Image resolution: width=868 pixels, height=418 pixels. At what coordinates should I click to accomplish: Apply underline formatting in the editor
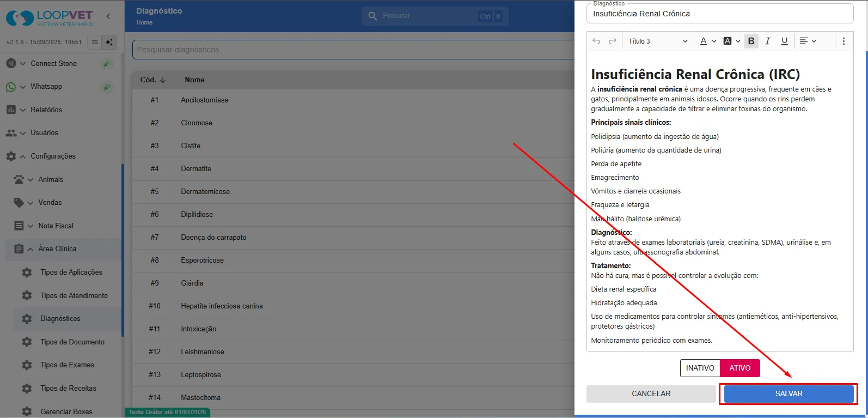click(x=785, y=41)
